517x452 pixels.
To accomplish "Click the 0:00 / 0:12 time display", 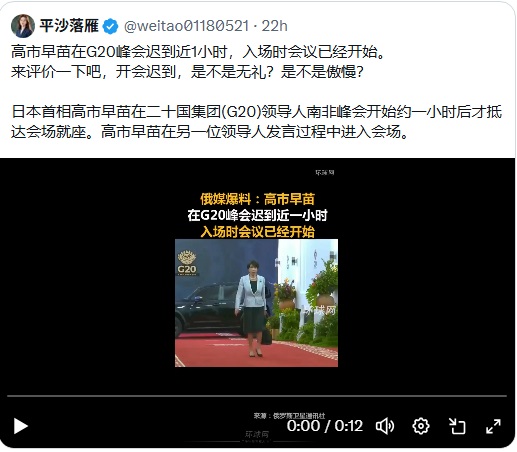I will coord(325,426).
